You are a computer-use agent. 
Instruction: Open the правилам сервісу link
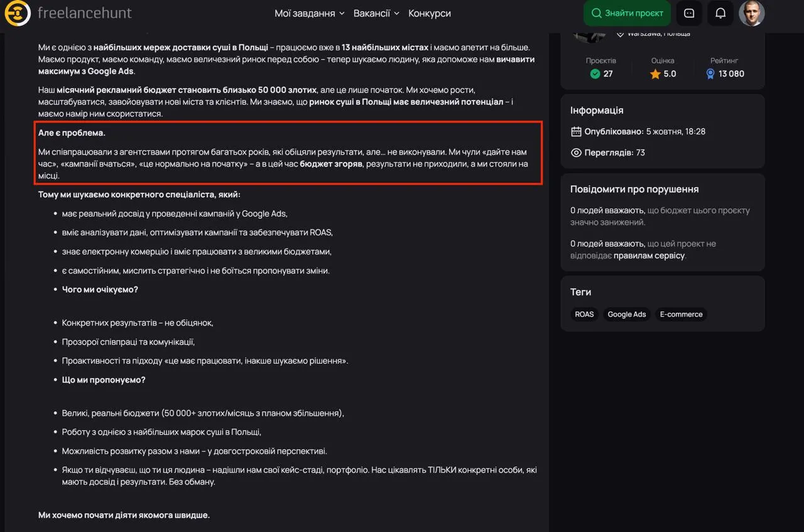[649, 256]
